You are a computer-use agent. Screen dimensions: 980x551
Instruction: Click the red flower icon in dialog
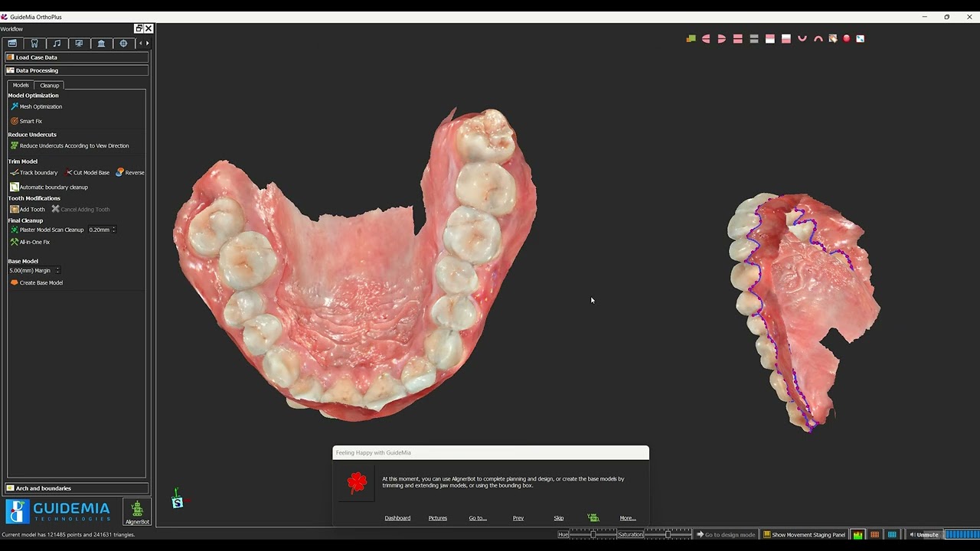pyautogui.click(x=357, y=482)
